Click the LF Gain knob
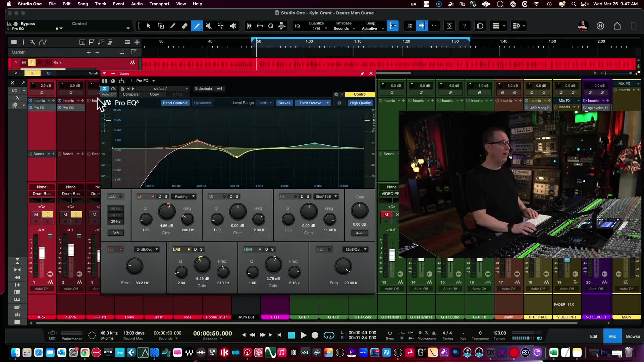The image size is (644, 362). coord(166,212)
